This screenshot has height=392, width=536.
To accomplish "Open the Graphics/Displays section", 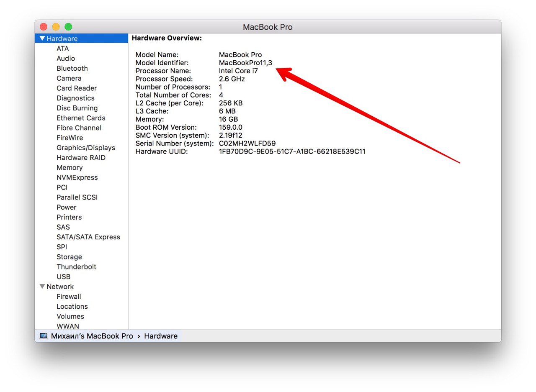I will [x=86, y=148].
